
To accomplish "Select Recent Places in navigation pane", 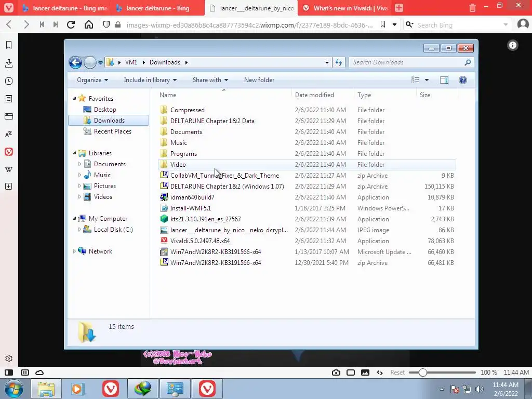I will 113,131.
